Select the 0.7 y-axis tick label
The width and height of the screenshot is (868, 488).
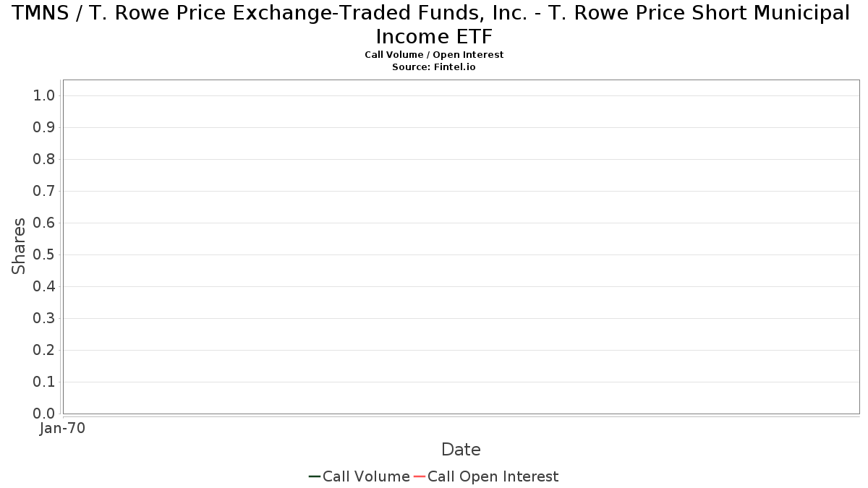[44, 191]
